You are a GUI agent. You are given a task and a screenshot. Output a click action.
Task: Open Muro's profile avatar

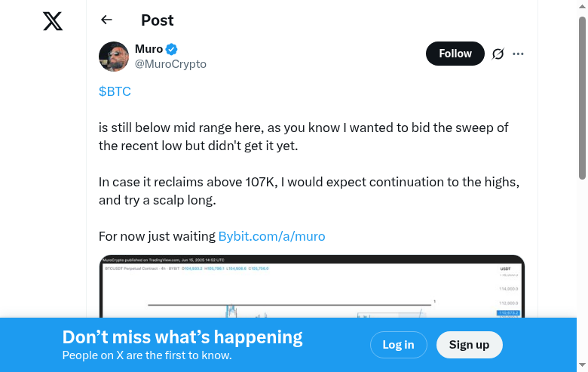pos(114,57)
